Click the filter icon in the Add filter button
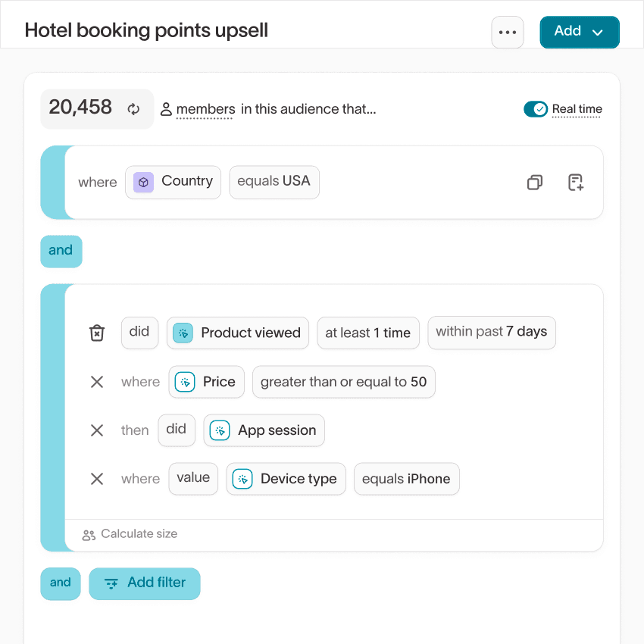 tap(111, 583)
